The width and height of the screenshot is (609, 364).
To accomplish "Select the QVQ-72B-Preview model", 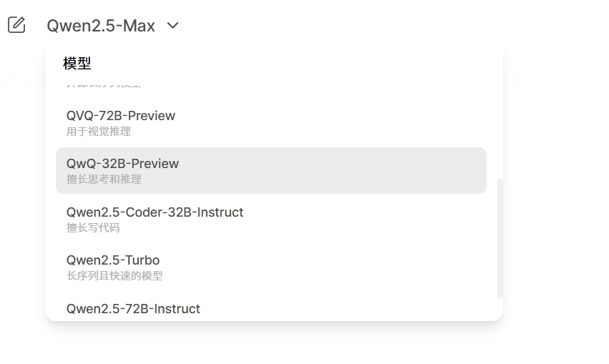I will tap(121, 116).
